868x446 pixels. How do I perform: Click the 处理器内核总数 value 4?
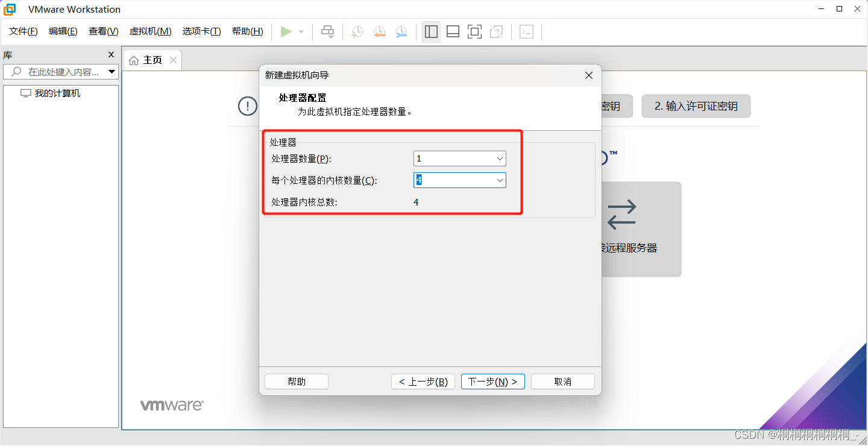pos(416,202)
